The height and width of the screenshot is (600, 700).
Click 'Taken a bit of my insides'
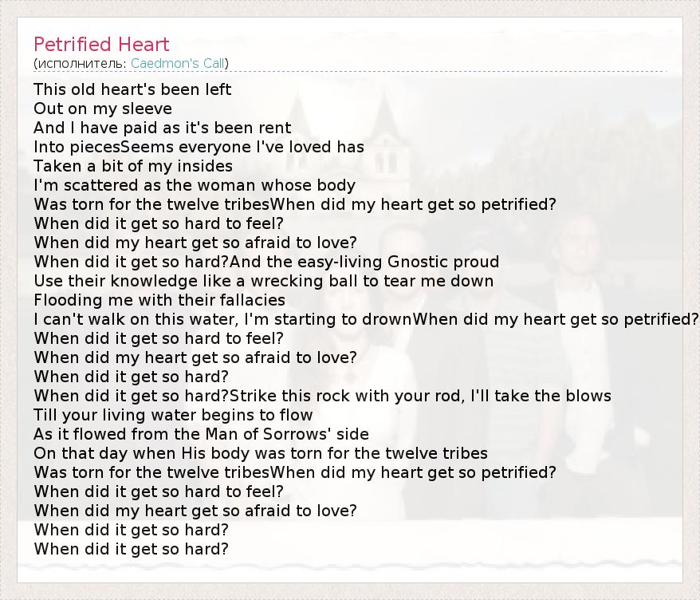point(133,166)
